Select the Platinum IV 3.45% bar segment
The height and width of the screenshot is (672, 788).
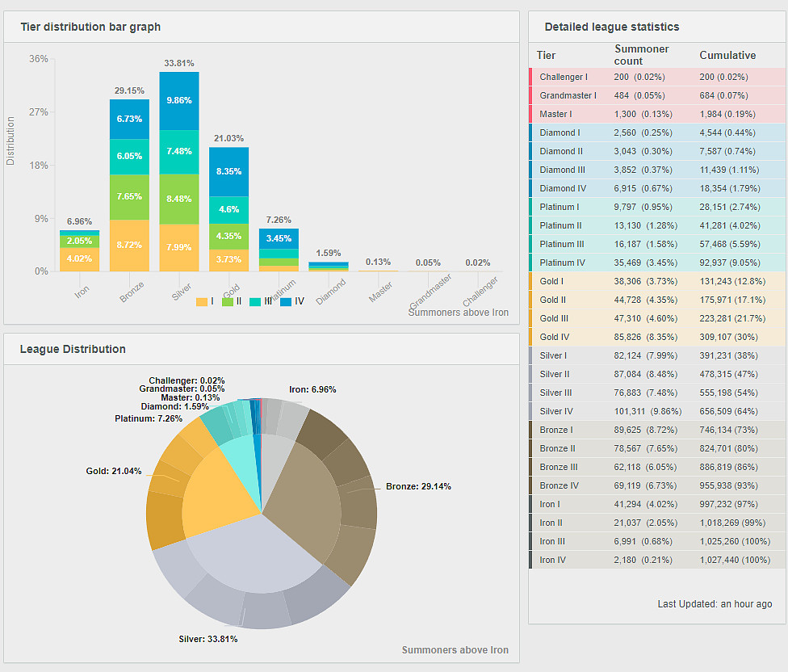pos(279,238)
